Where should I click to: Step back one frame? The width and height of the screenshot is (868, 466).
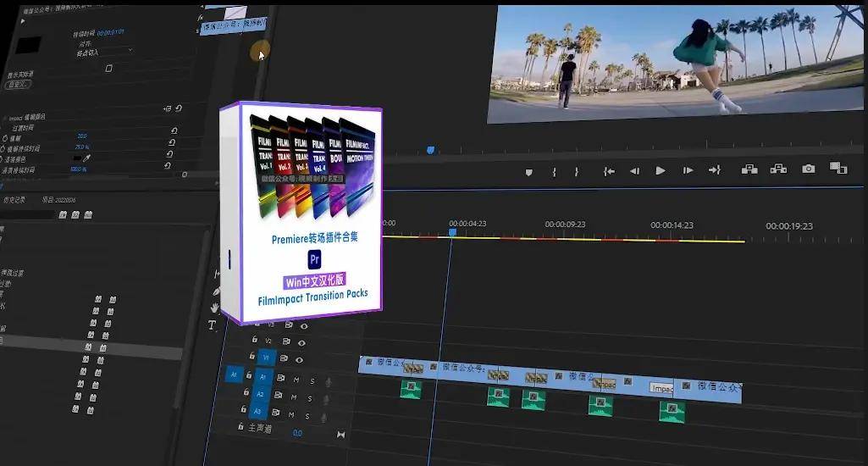[x=634, y=171]
